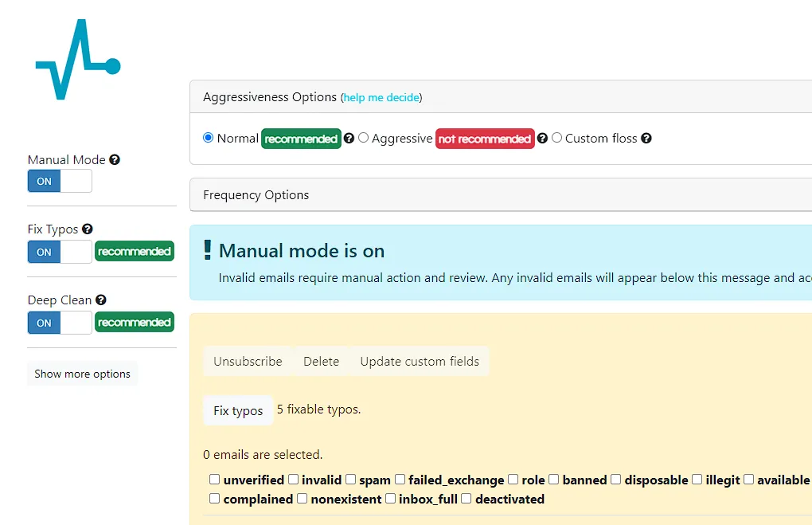Click the green recommended badge after Normal

(302, 139)
